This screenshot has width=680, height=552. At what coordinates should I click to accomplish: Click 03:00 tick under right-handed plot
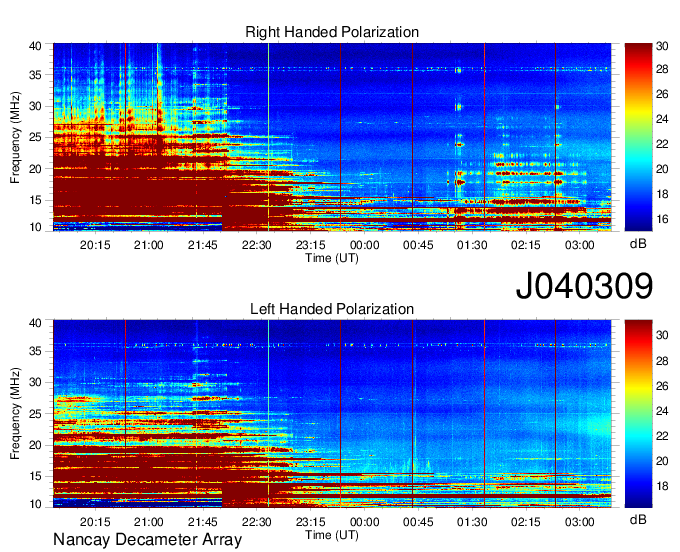click(579, 245)
